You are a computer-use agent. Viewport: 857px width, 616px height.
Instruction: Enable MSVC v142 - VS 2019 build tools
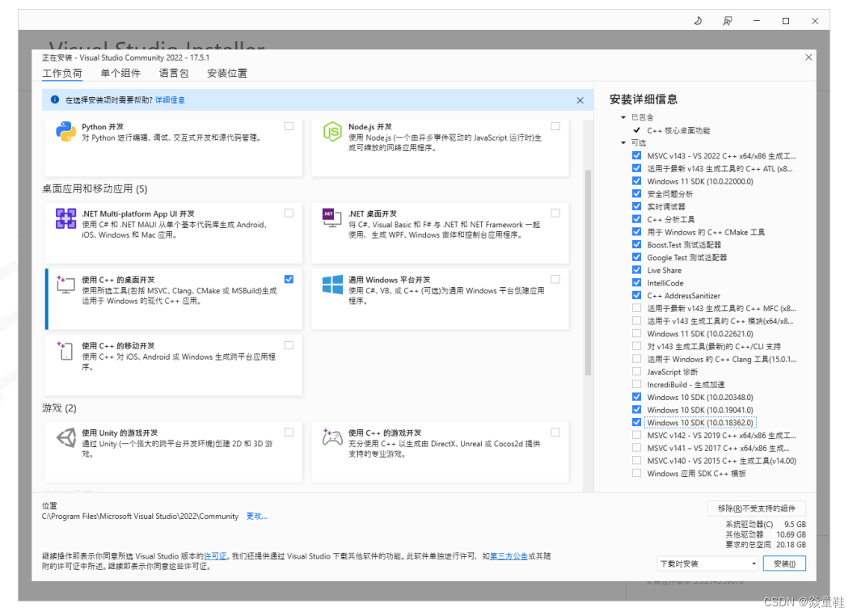pyautogui.click(x=637, y=435)
